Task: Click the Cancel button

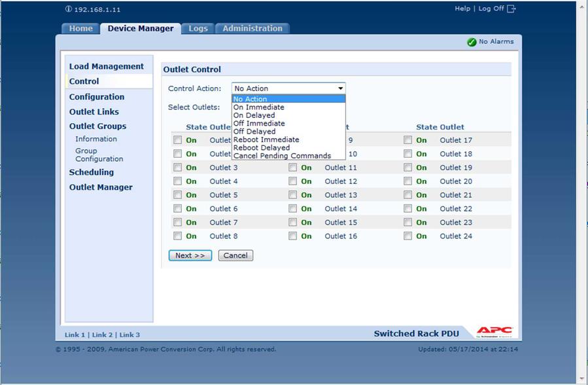Action: pyautogui.click(x=235, y=255)
